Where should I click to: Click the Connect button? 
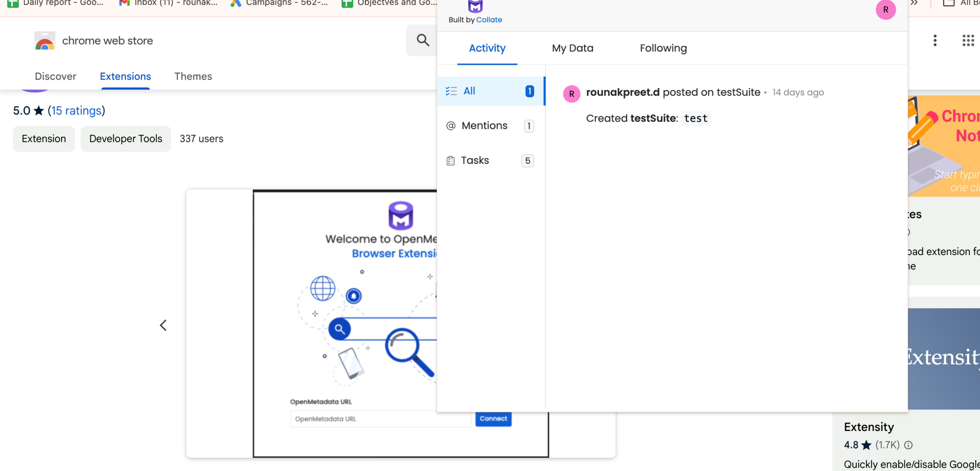(493, 418)
